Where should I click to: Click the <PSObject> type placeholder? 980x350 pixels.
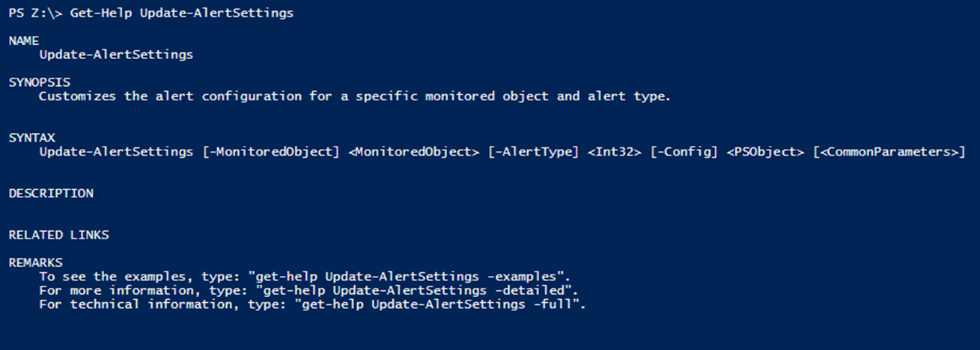point(766,152)
